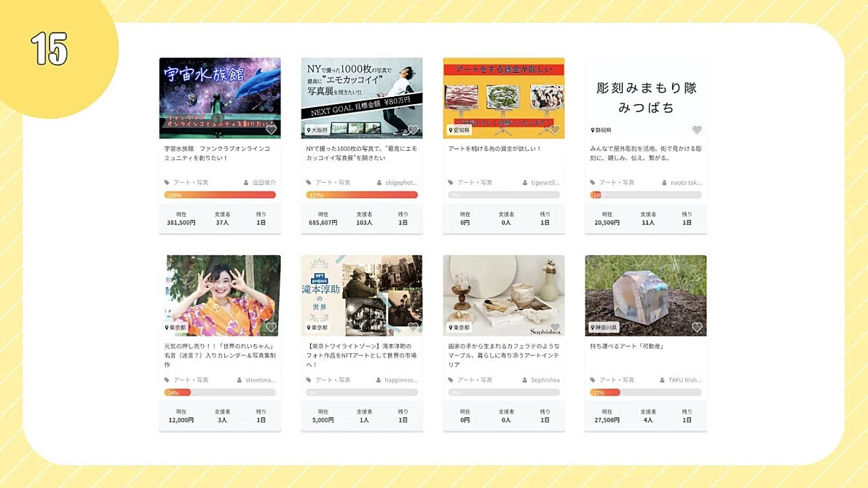Open the アートを続ける為の資金が欲しい! title
868x488 pixels.
coord(494,149)
